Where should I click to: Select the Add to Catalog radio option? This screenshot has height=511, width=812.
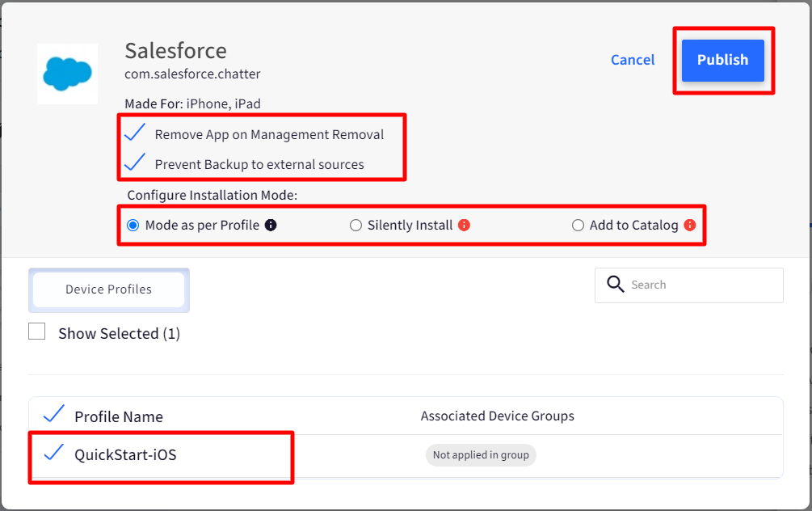point(578,226)
